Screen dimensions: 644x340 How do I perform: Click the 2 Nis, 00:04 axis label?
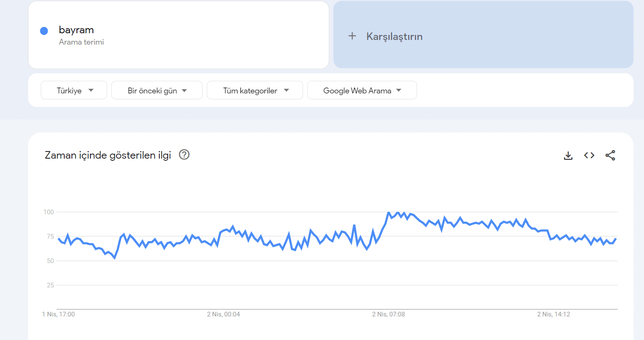tap(223, 314)
